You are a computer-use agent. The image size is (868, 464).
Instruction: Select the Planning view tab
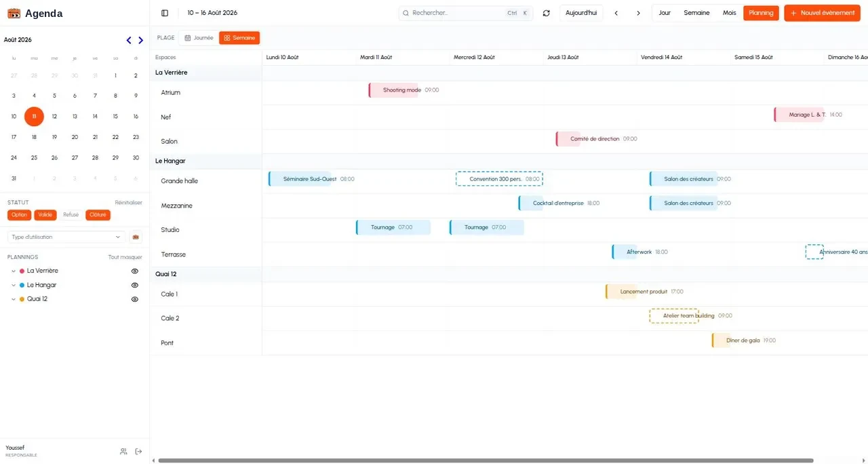(x=761, y=13)
